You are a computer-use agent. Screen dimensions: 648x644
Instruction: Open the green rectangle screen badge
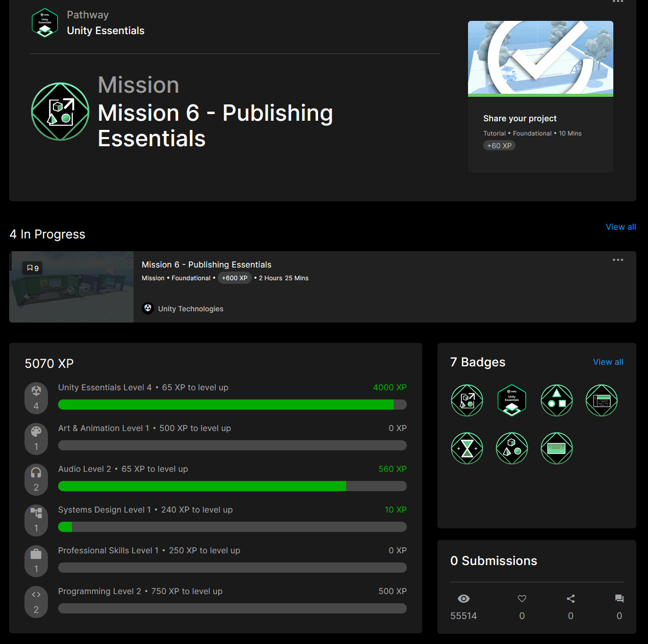pos(557,448)
